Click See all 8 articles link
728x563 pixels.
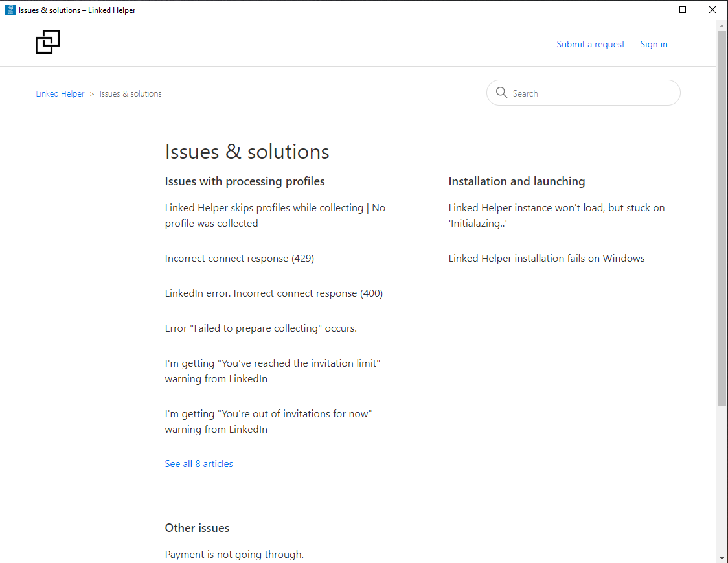click(199, 464)
